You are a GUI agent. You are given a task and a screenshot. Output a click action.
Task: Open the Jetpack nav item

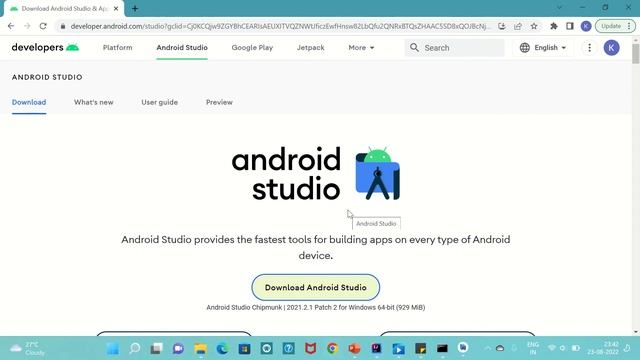[x=311, y=48]
